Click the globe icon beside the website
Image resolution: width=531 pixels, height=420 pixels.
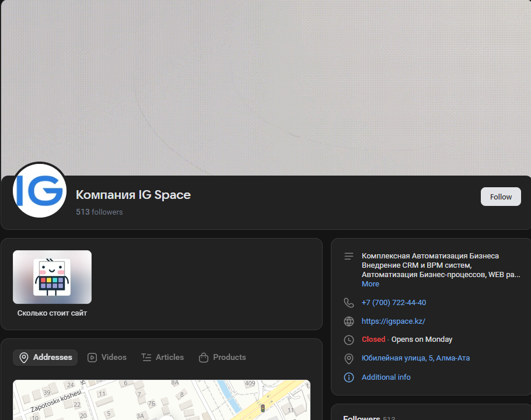[x=349, y=321]
